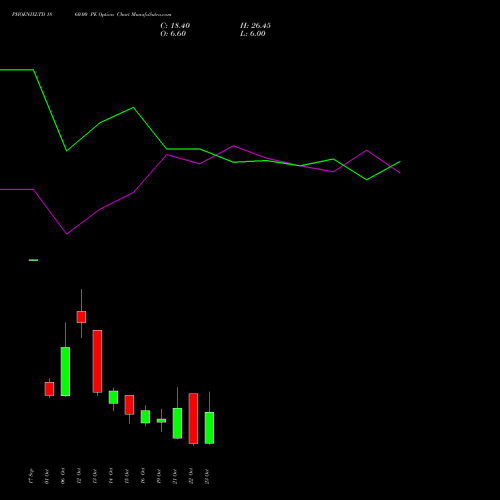500x500 pixels.
Task: Click the 17 Sep date axis label
Action: coord(31,476)
